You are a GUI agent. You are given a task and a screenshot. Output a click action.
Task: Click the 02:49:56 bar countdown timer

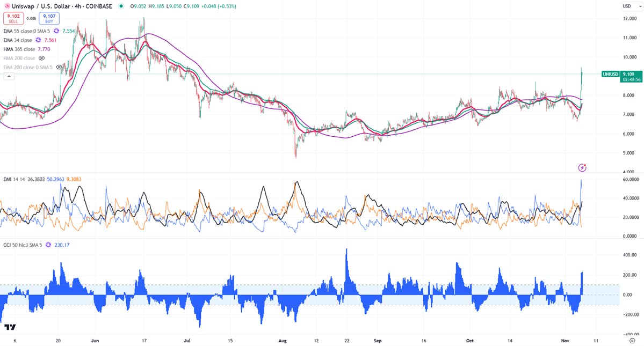[x=632, y=79]
